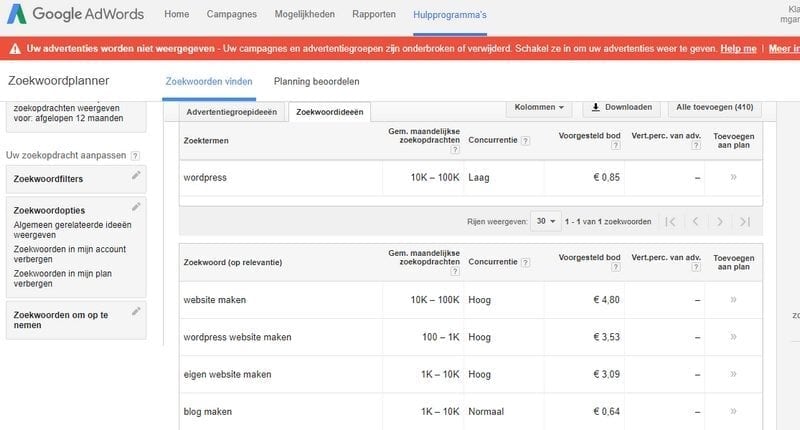Open help icon next to 'Uw zoekopdracht aanpassen'

[x=135, y=156]
